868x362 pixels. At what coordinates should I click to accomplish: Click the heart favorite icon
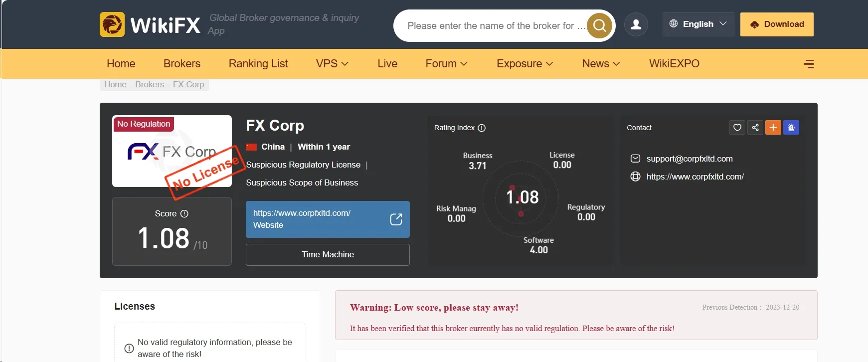[737, 128]
